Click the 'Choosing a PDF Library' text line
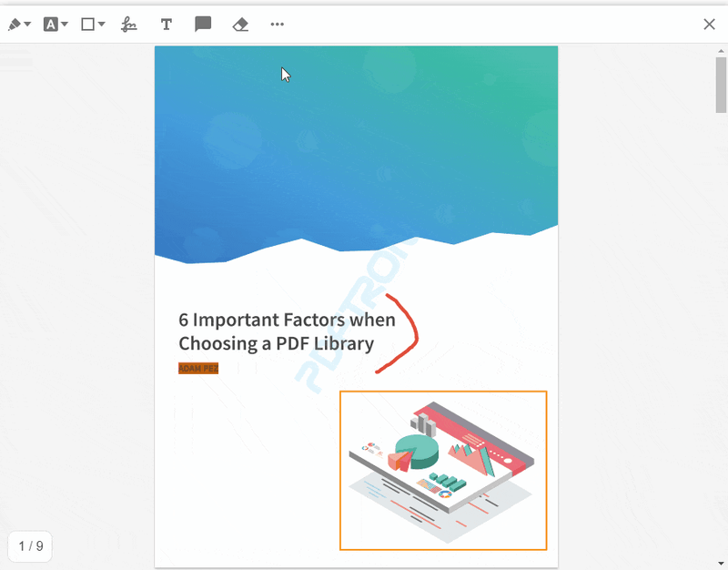Image resolution: width=728 pixels, height=570 pixels. pos(277,344)
